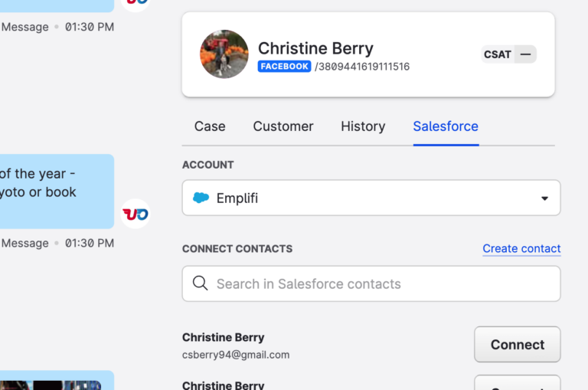Switch to the Case tab
588x390 pixels.
(x=210, y=126)
